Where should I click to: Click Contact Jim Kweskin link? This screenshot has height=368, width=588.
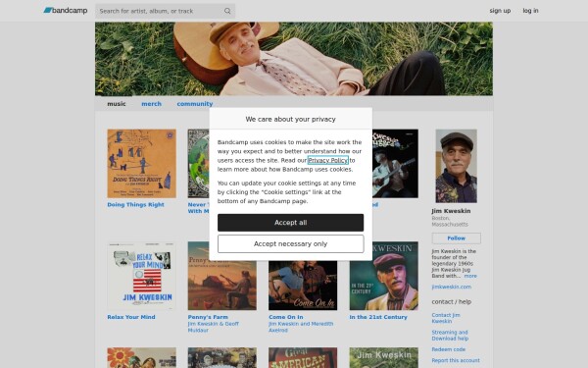point(446,318)
